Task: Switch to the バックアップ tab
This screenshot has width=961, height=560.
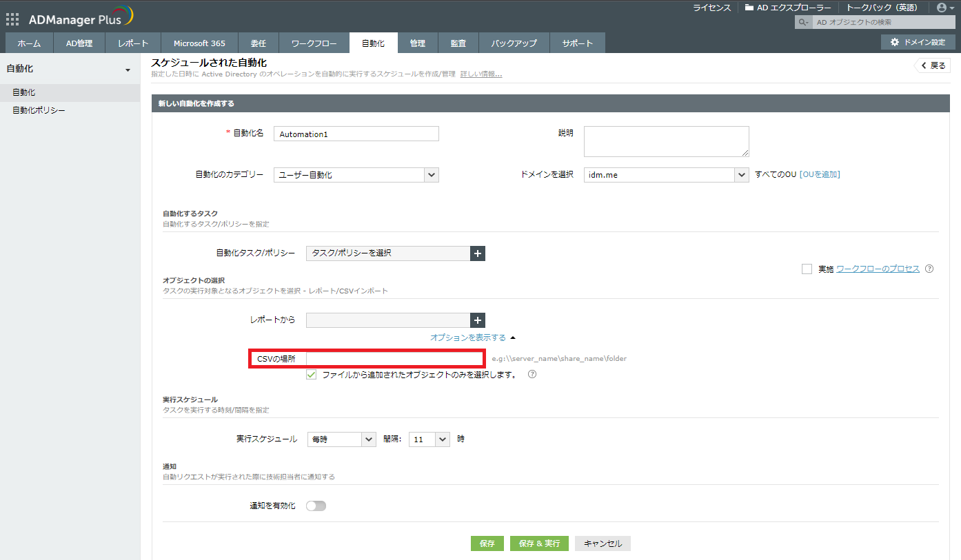Action: click(x=514, y=43)
